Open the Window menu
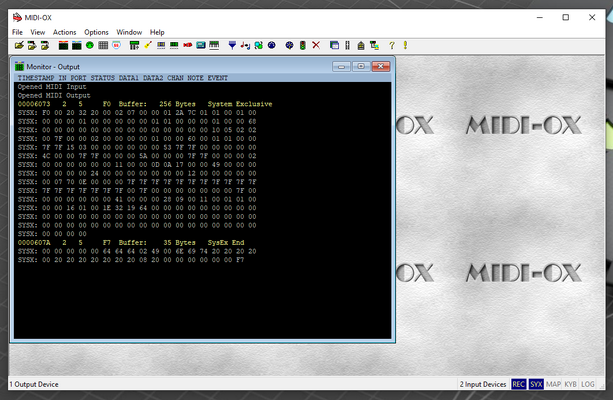The image size is (613, 400). [x=129, y=32]
